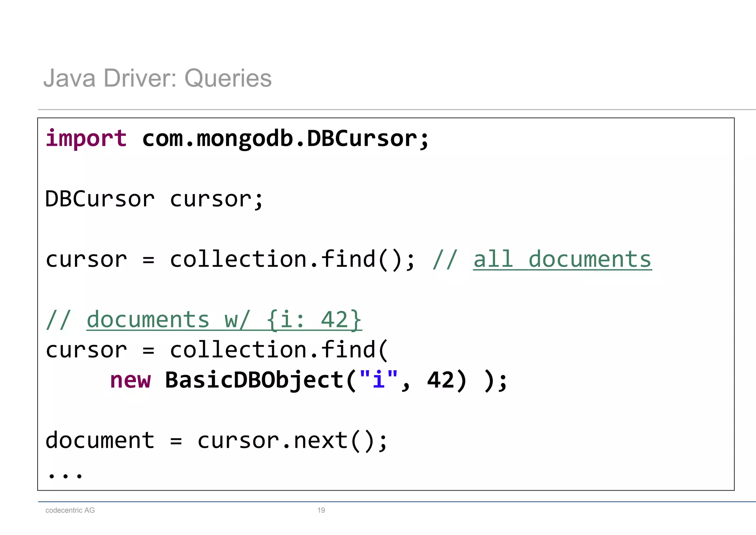Viewport: 756px width, 535px height.
Task: Click 'cursor = collection.find(' under the {i: 42} comment
Action: (217, 350)
